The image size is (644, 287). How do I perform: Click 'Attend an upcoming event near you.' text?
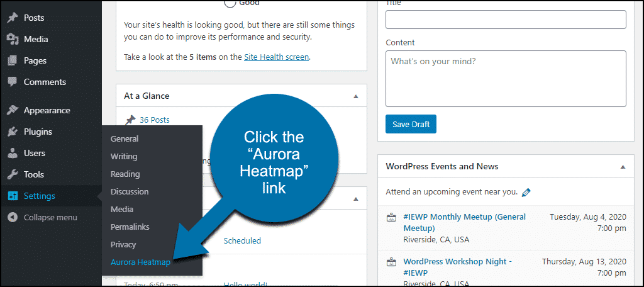[x=452, y=192]
